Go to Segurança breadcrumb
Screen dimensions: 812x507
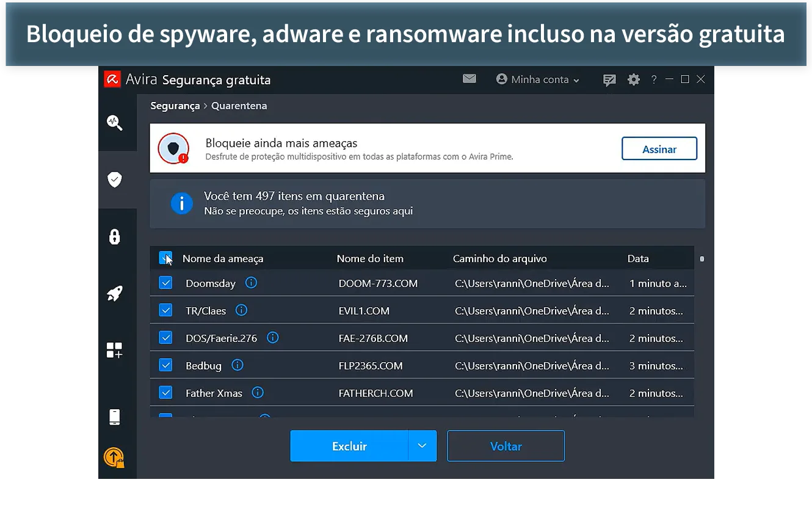tap(175, 106)
